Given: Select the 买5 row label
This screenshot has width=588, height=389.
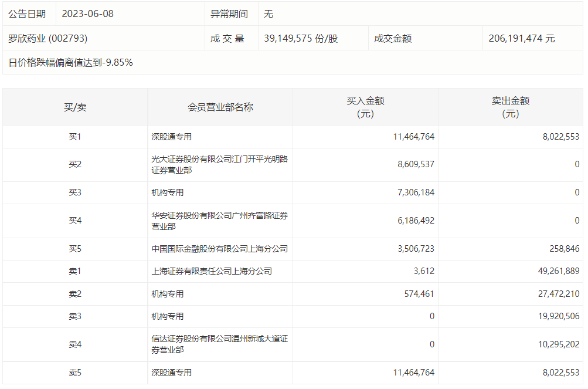Looking at the screenshot, I should click(75, 249).
